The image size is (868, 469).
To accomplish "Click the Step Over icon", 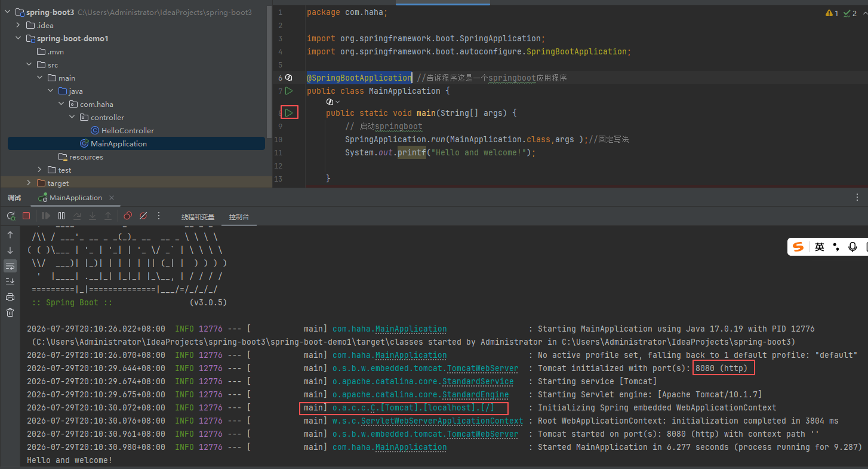I will click(77, 216).
